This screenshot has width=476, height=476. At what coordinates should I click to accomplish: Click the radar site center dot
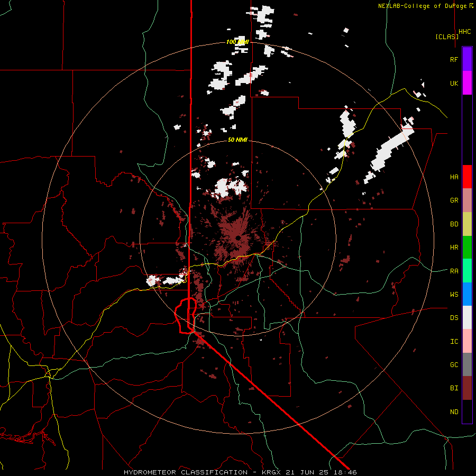(239, 237)
